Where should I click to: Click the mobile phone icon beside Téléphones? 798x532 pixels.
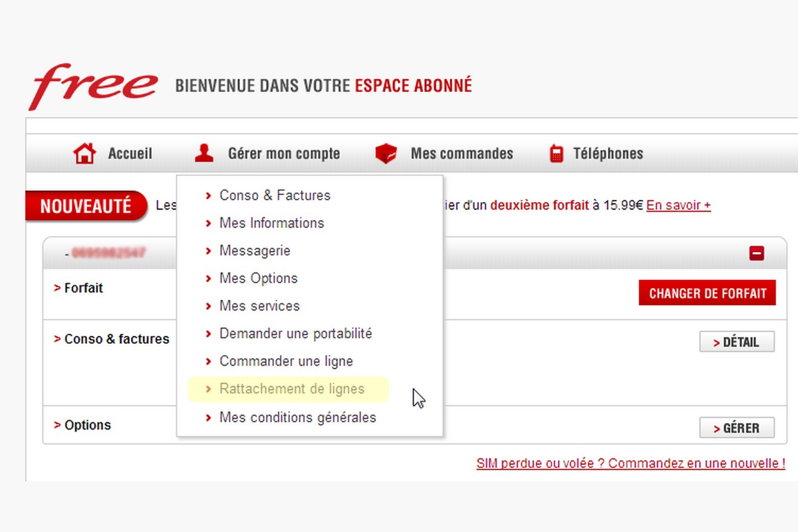(x=554, y=154)
